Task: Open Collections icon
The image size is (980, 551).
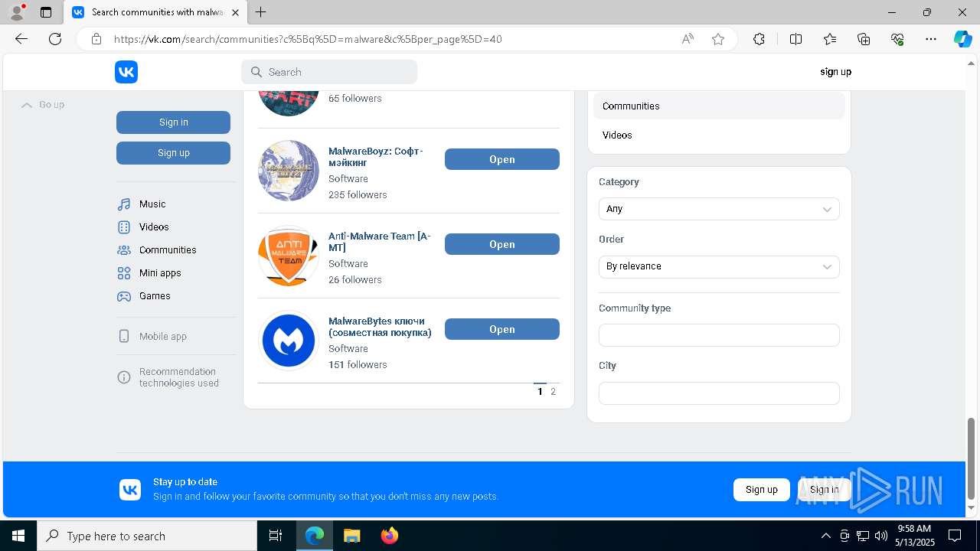Action: tap(864, 39)
